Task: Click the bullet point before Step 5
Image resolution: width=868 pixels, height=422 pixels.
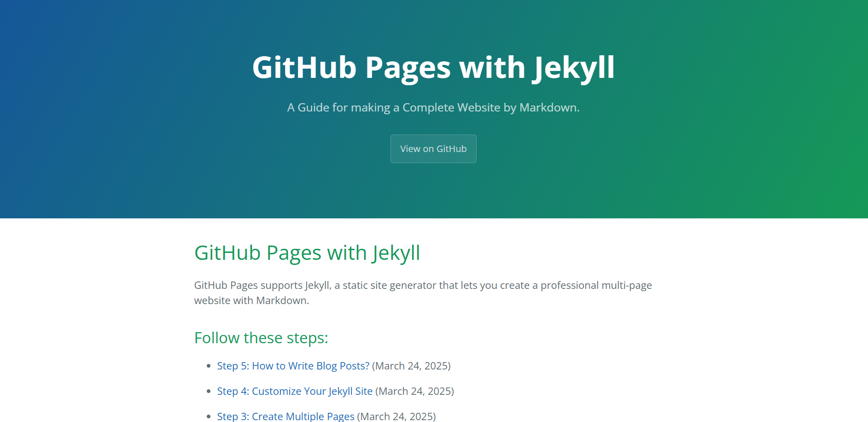Action: (209, 366)
